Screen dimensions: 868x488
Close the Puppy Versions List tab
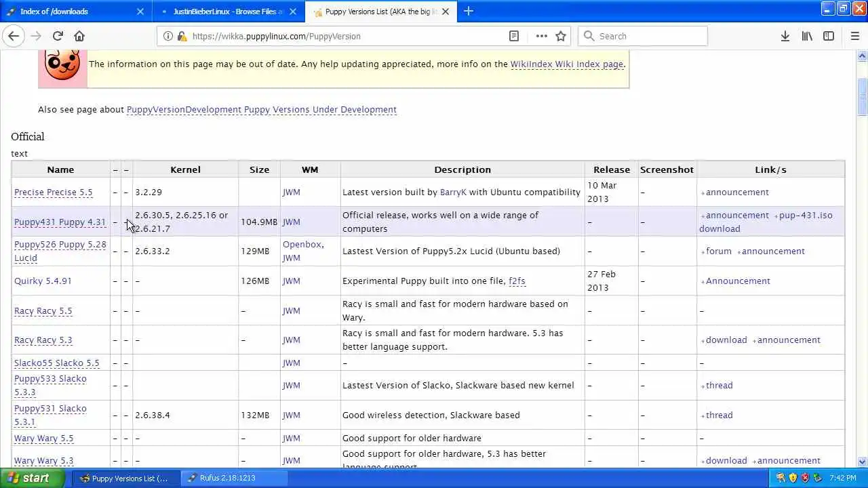tap(446, 12)
